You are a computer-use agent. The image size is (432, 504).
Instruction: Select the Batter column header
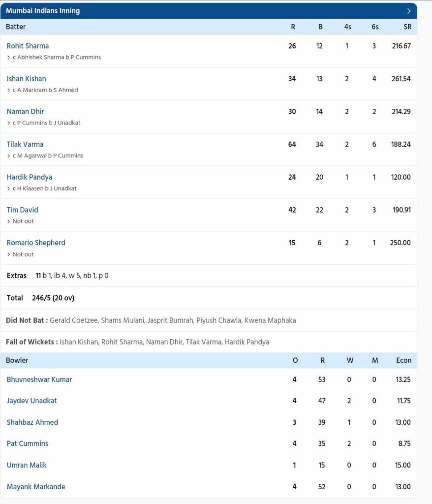(16, 27)
